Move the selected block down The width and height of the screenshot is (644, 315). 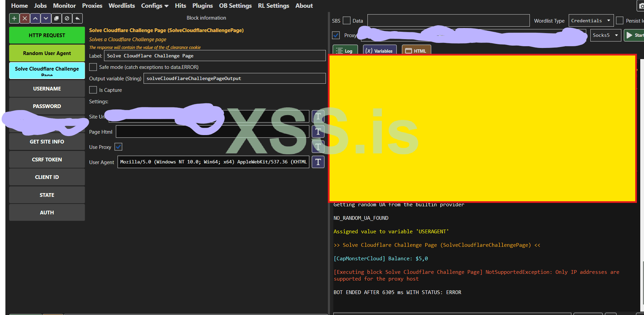[46, 18]
